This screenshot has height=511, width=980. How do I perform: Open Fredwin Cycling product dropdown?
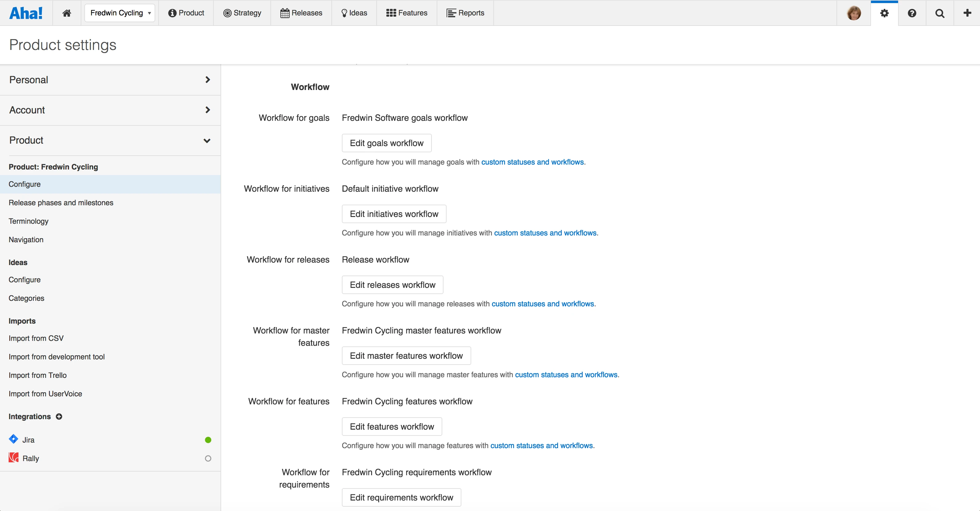(120, 13)
